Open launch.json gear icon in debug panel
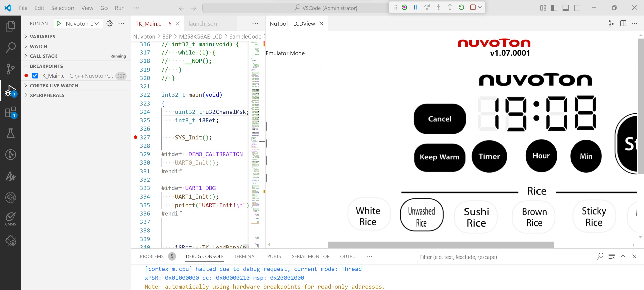Viewport: 644px width, 290px height. tap(110, 24)
